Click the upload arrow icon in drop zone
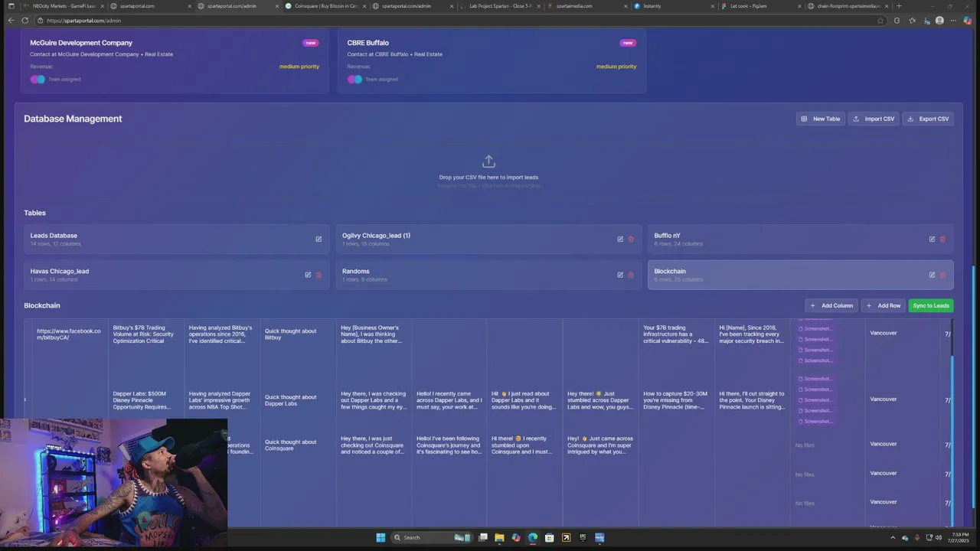Viewport: 980px width, 551px height. pyautogui.click(x=488, y=161)
